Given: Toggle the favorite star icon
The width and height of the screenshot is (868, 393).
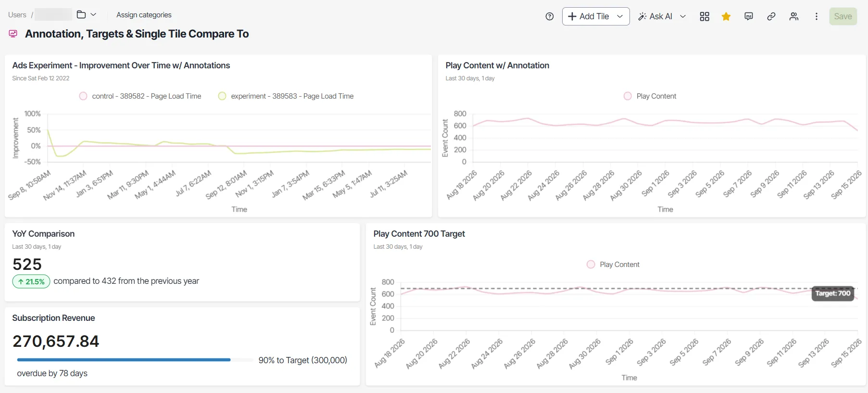Looking at the screenshot, I should point(726,16).
